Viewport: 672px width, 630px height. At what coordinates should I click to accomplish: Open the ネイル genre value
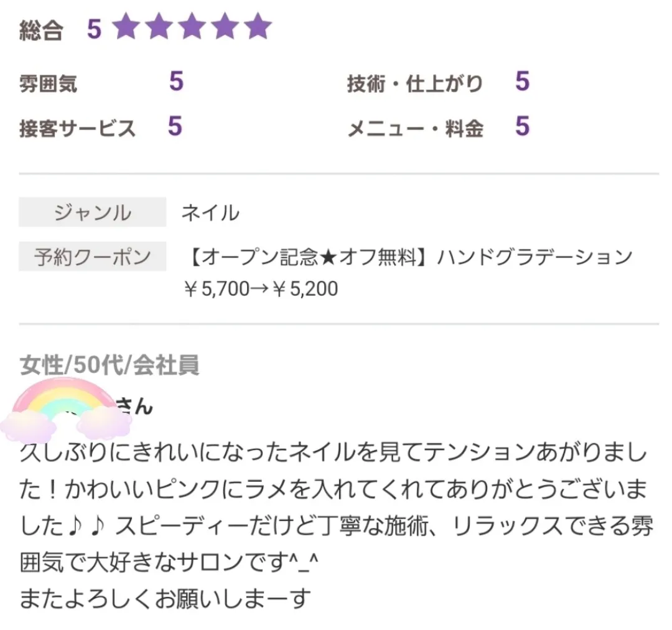pyautogui.click(x=210, y=213)
